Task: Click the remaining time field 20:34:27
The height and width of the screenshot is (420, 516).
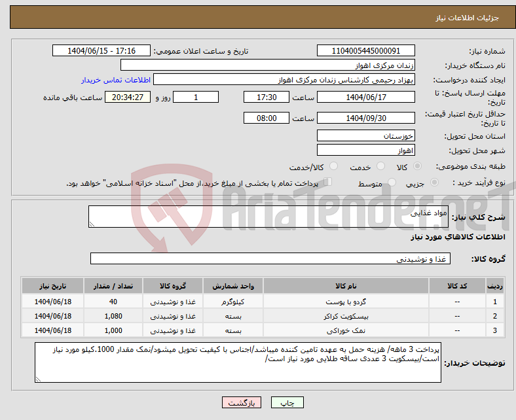Action: click(x=128, y=97)
